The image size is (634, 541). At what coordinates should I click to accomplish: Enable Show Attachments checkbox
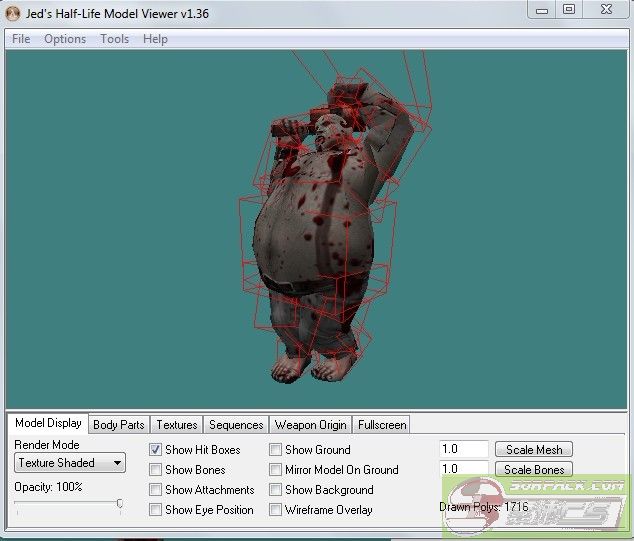pyautogui.click(x=156, y=490)
